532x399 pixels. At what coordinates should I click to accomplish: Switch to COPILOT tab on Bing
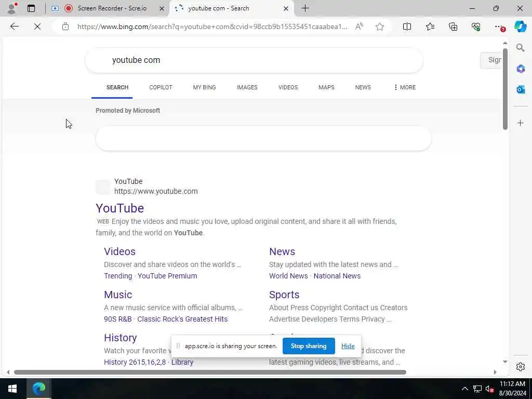pyautogui.click(x=161, y=87)
